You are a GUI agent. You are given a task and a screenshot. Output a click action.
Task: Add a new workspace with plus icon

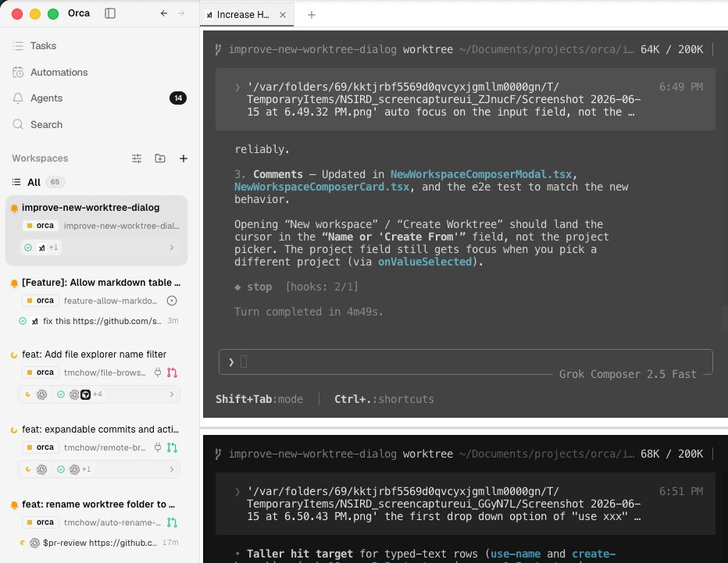pos(184,159)
